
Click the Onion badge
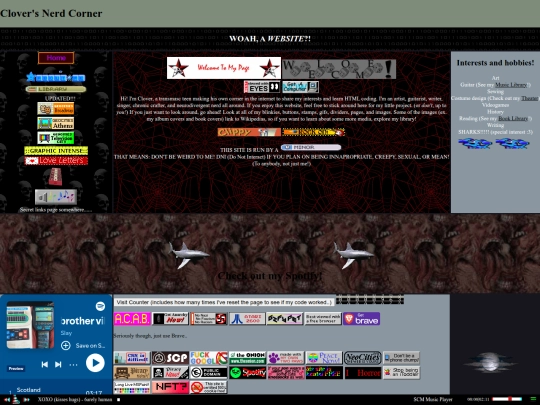pos(247,358)
